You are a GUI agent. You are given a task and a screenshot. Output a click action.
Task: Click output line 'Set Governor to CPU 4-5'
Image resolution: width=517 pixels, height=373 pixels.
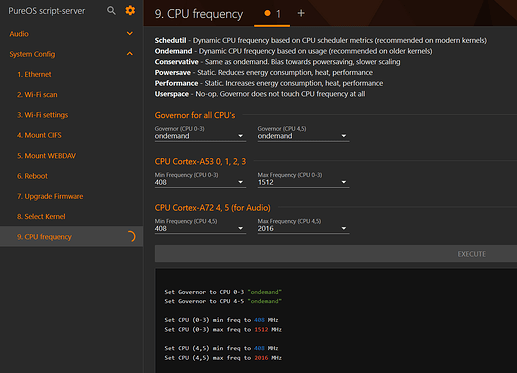pyautogui.click(x=223, y=301)
